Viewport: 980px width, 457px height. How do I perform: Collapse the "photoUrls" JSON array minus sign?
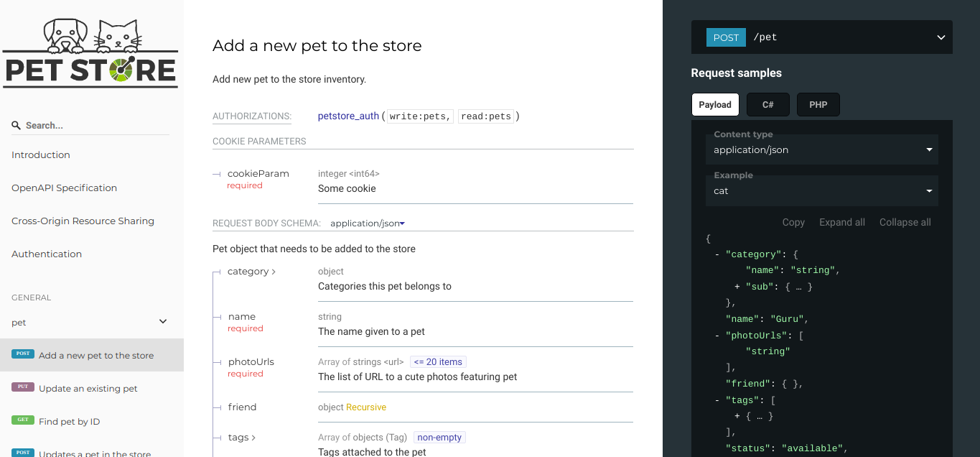[x=717, y=336]
